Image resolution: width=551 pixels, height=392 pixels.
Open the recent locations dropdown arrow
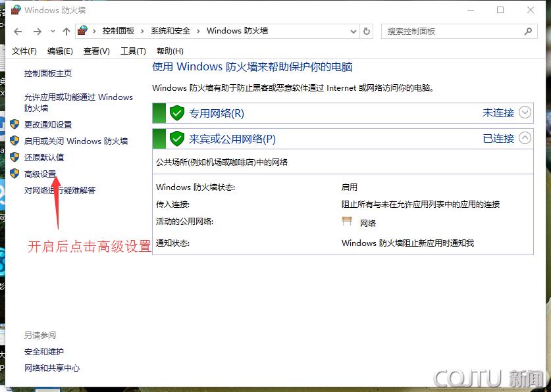coord(53,32)
